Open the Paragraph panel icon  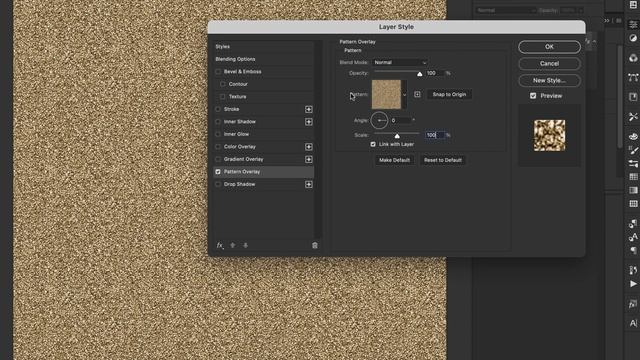633,250
